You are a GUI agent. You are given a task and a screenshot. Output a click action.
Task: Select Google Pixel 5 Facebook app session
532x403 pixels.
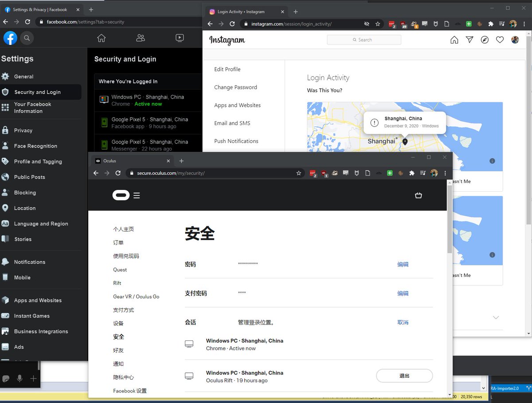click(148, 123)
